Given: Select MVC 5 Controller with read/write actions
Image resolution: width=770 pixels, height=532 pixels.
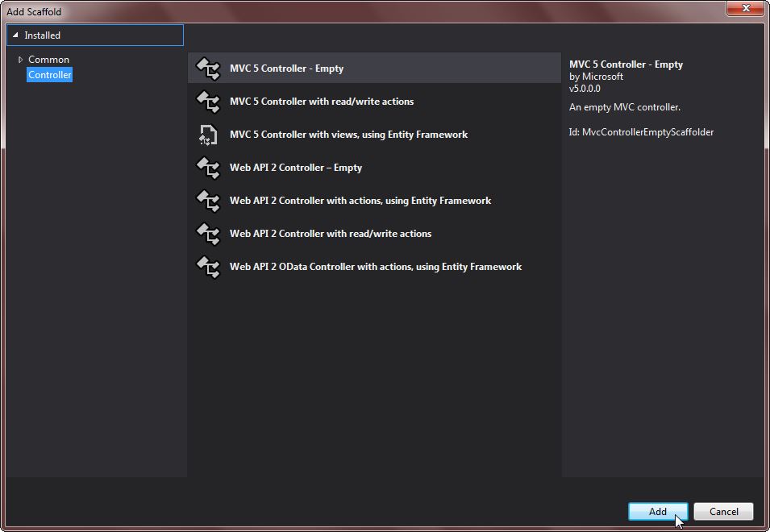Looking at the screenshot, I should point(321,102).
